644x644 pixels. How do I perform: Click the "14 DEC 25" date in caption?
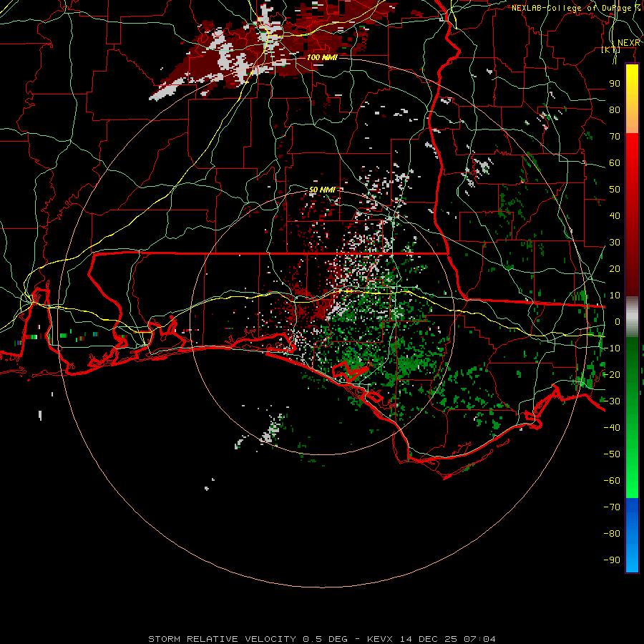[x=429, y=639]
